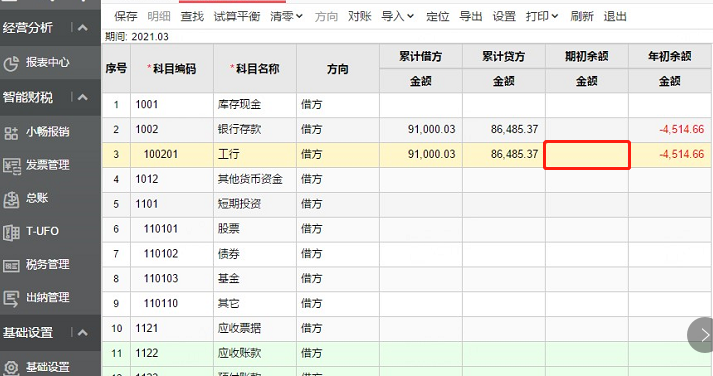Select account name 股票
Image resolution: width=713 pixels, height=376 pixels.
228,229
